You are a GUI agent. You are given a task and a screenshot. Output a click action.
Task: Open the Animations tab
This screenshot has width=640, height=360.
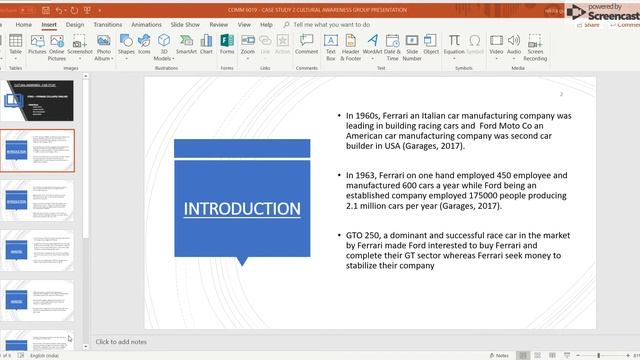pyautogui.click(x=147, y=24)
